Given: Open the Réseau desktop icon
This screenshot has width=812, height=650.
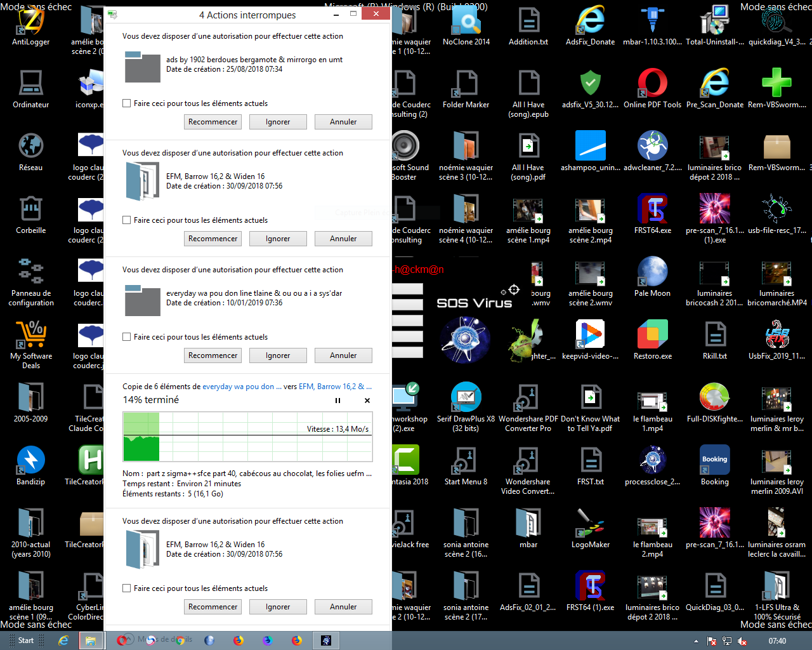Looking at the screenshot, I should (x=30, y=152).
